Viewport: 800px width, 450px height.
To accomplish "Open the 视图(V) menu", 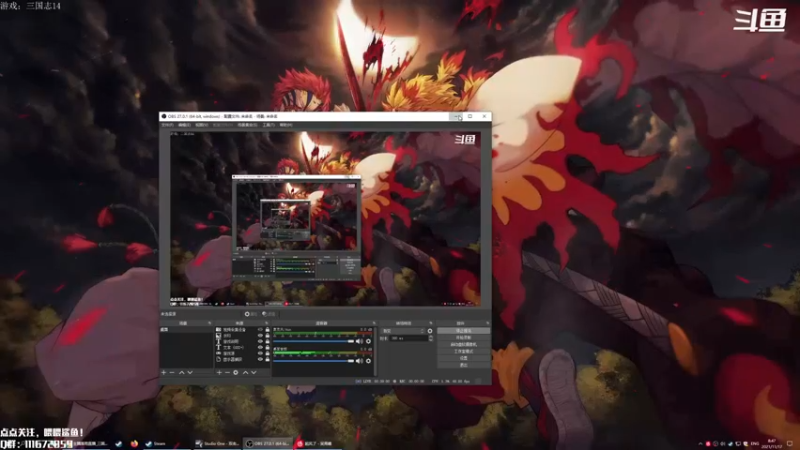I will [x=202, y=124].
